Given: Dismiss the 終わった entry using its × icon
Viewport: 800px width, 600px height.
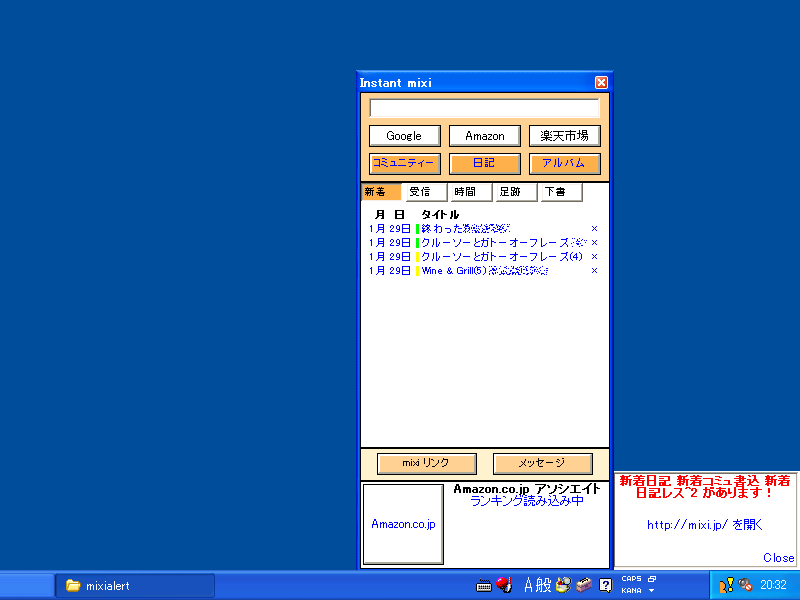Looking at the screenshot, I should 594,229.
